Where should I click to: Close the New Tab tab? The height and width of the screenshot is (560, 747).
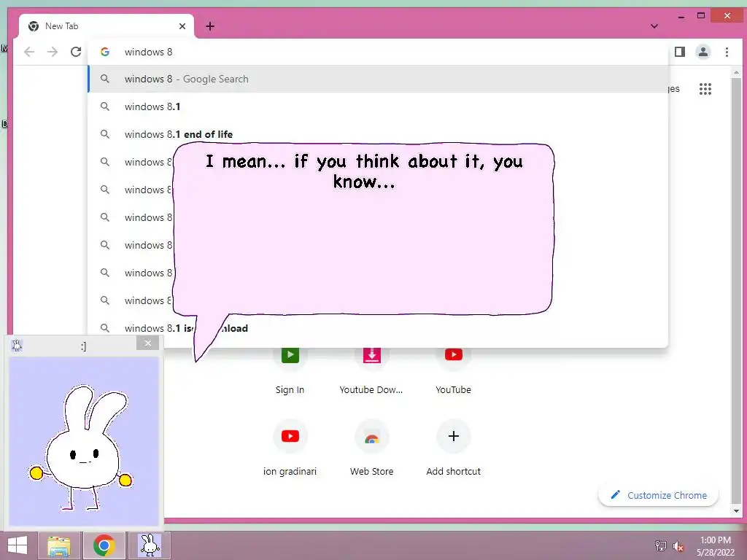182,26
